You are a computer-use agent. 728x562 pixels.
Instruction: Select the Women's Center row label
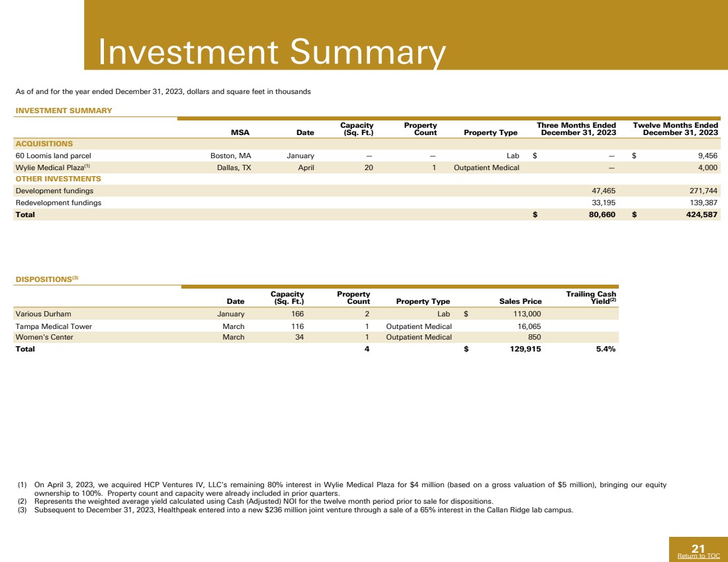[44, 337]
